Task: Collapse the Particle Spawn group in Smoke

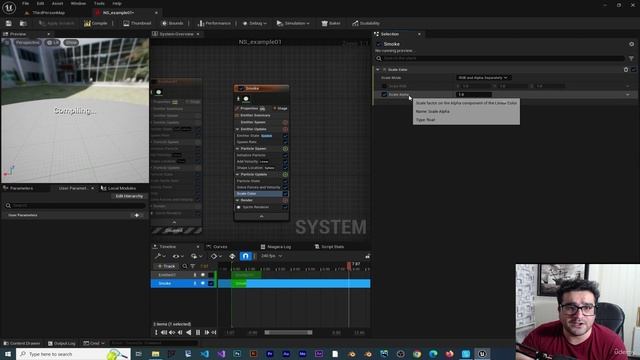Action: click(x=238, y=149)
